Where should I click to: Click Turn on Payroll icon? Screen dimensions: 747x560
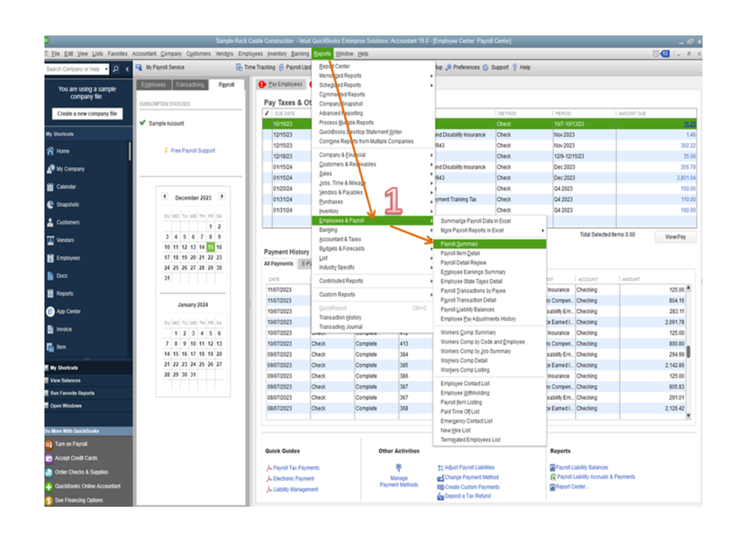click(49, 444)
